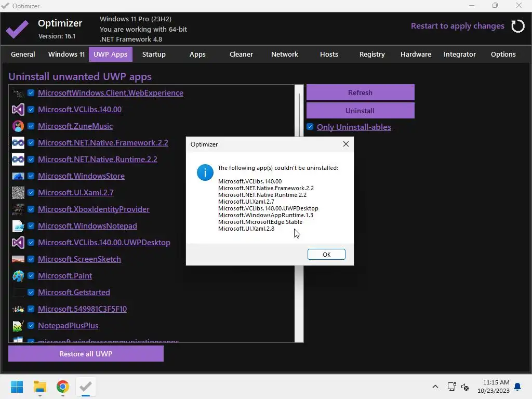The image size is (532, 399).
Task: Click the network tray icon
Action: pyautogui.click(x=451, y=387)
